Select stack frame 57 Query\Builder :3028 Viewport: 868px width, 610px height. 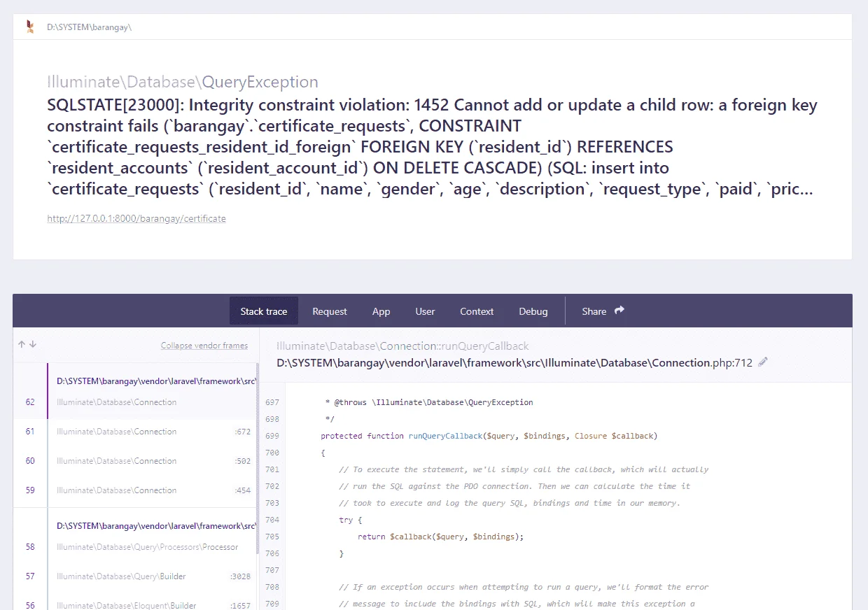point(135,576)
